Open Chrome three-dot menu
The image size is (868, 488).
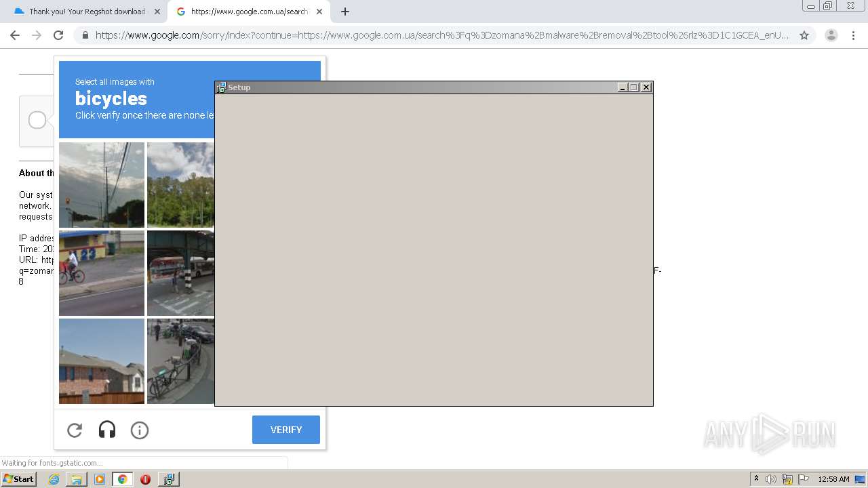(x=853, y=35)
